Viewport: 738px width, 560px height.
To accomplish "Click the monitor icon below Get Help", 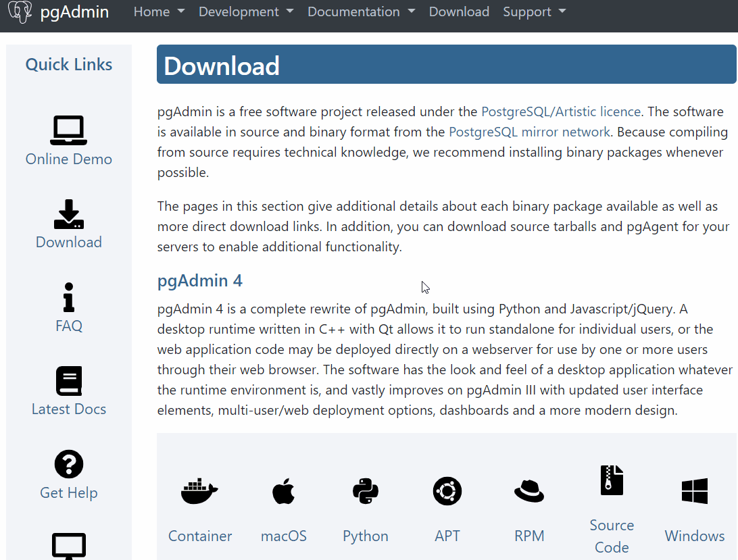I will (x=69, y=546).
